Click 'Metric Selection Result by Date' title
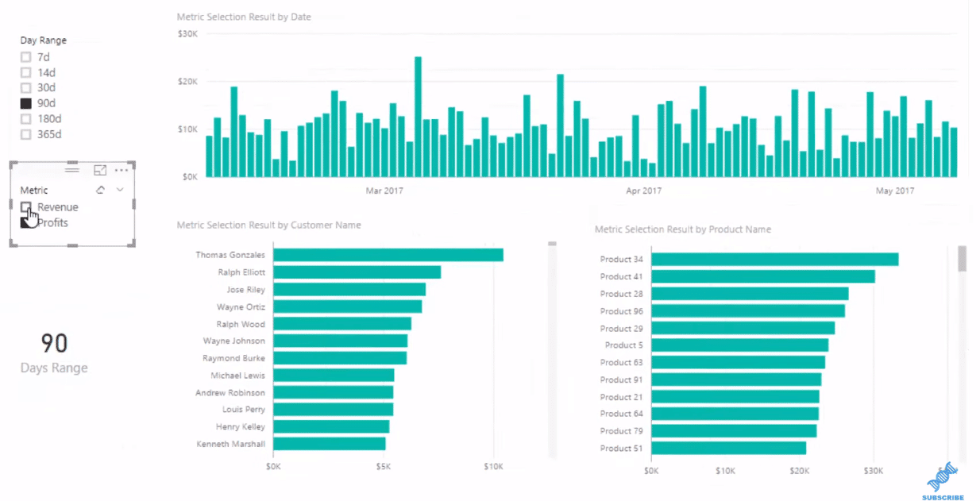This screenshot has width=980, height=501. click(244, 17)
